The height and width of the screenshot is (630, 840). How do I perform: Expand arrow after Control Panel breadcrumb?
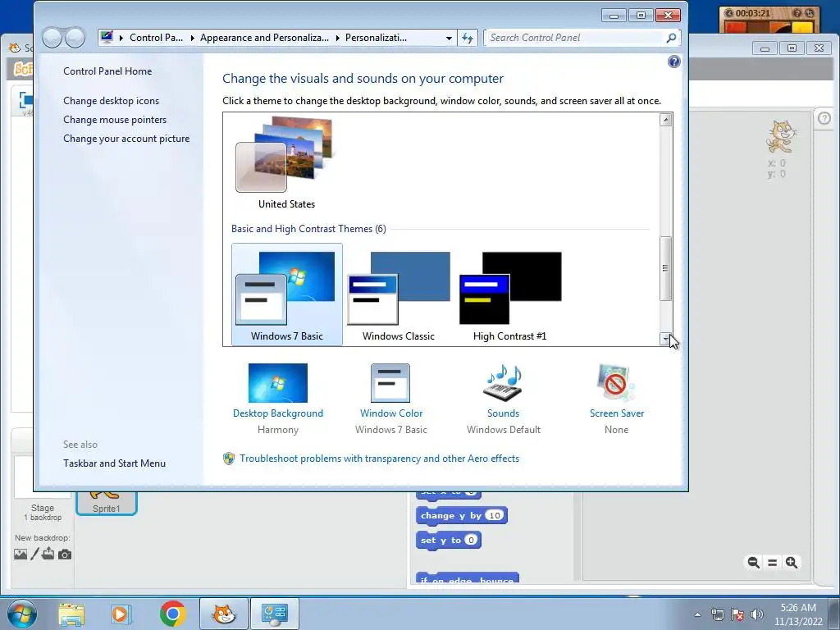[x=192, y=38]
